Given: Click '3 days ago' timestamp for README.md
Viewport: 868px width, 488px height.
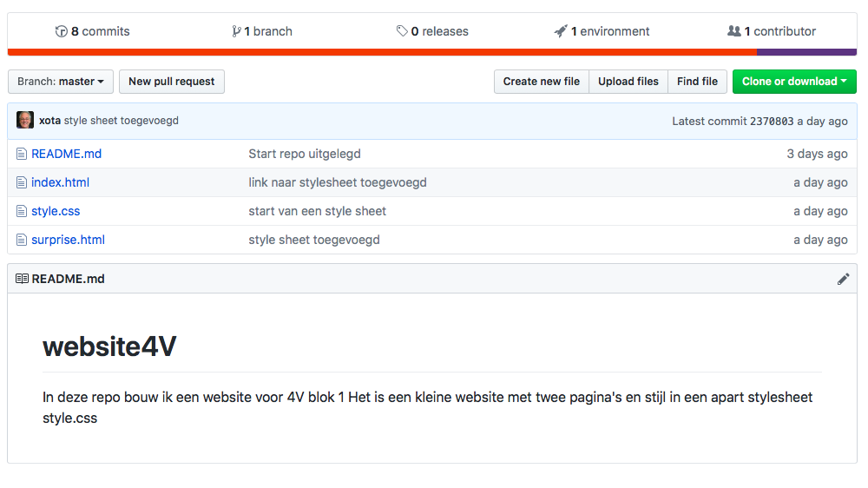Looking at the screenshot, I should (817, 154).
